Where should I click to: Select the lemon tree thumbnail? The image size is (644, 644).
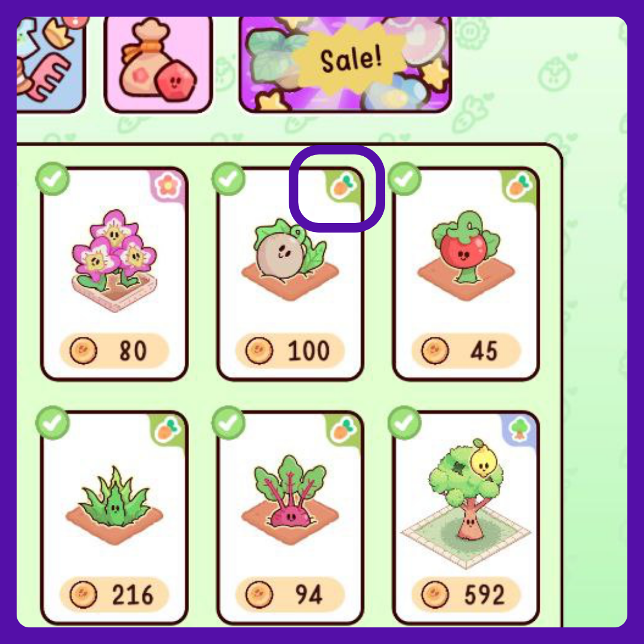466,503
